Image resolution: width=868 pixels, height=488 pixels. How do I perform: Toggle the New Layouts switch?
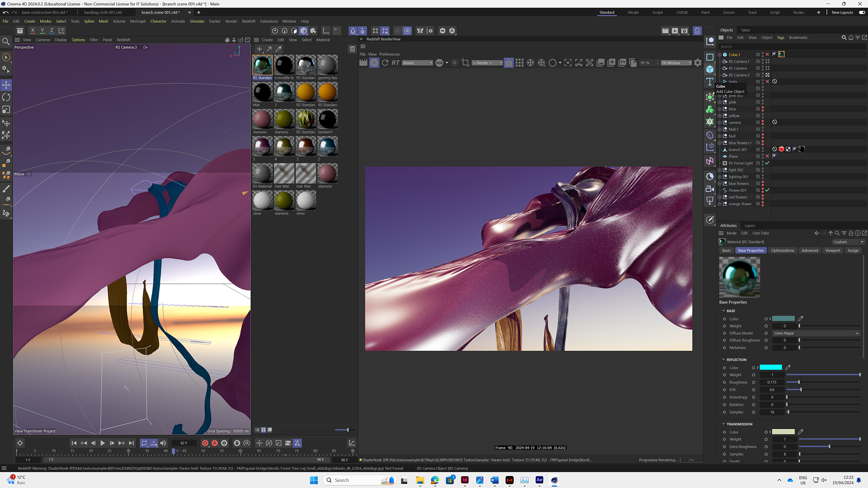[862, 13]
